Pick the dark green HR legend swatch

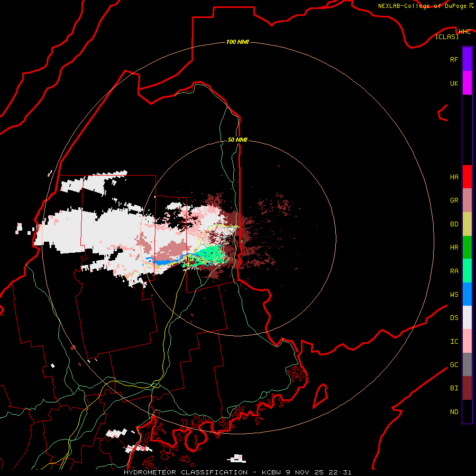(467, 248)
